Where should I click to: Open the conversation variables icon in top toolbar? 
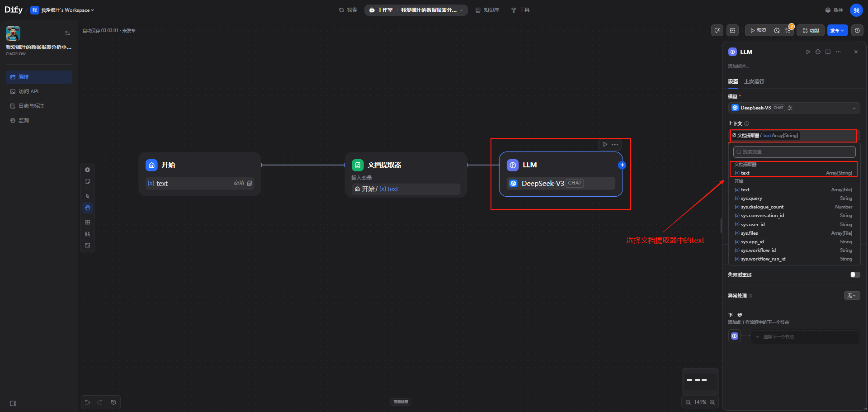(717, 30)
